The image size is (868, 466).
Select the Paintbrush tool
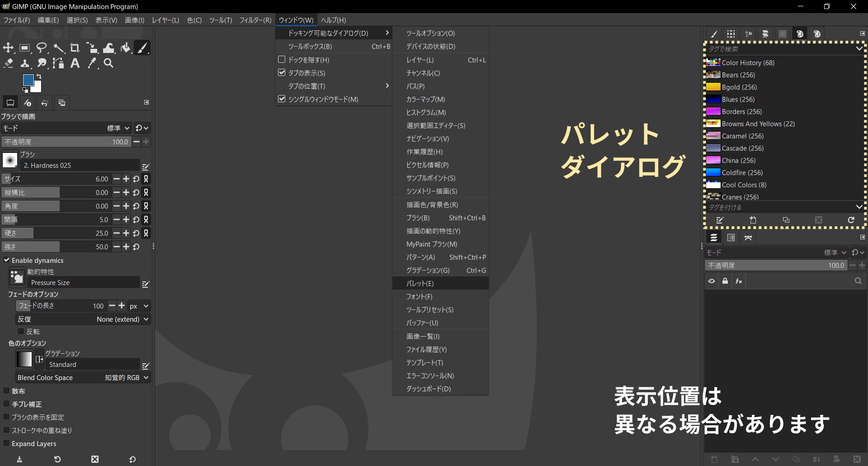pos(142,48)
